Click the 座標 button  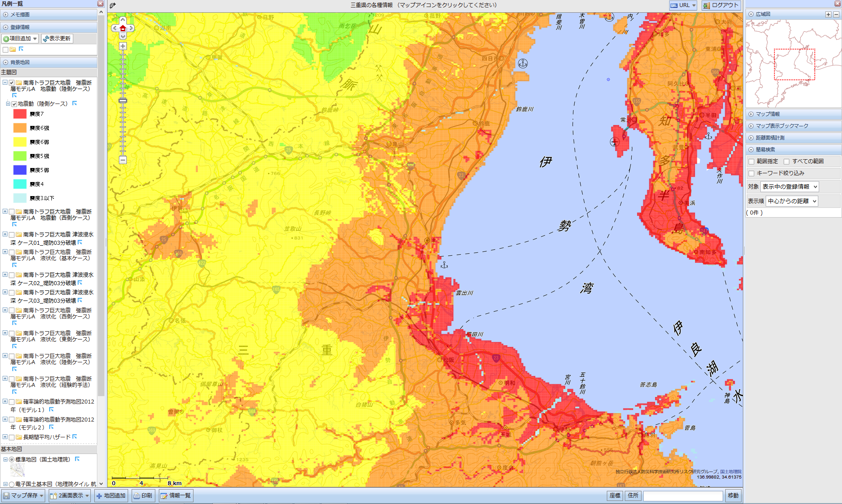click(615, 496)
